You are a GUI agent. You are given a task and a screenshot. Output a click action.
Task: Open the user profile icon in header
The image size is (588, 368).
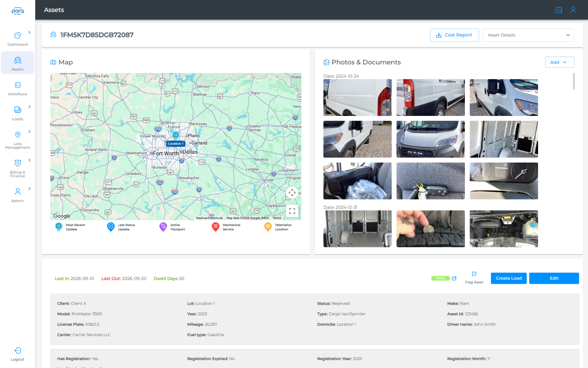573,10
